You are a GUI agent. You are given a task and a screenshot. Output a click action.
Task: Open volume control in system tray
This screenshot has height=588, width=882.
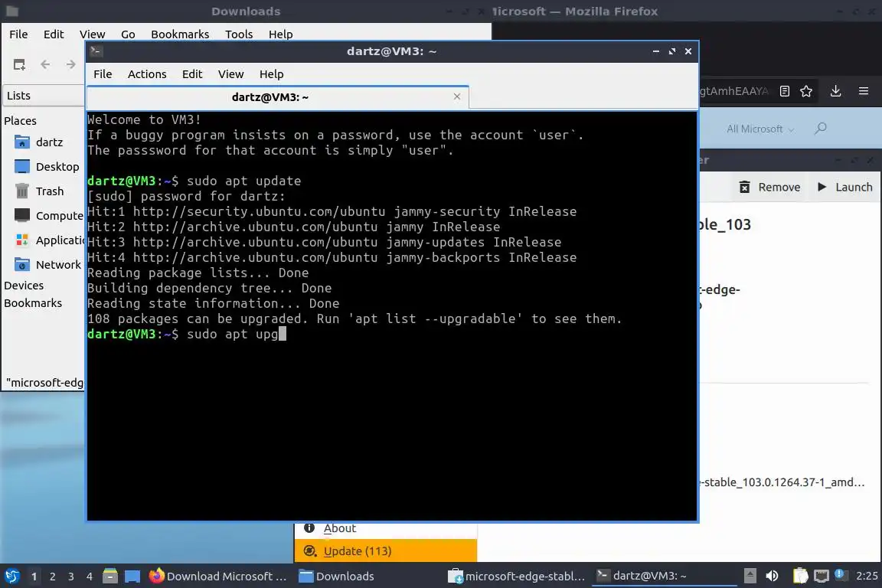pyautogui.click(x=773, y=576)
